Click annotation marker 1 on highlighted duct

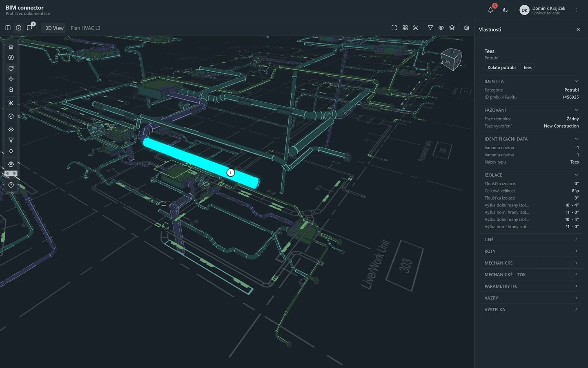tap(231, 173)
